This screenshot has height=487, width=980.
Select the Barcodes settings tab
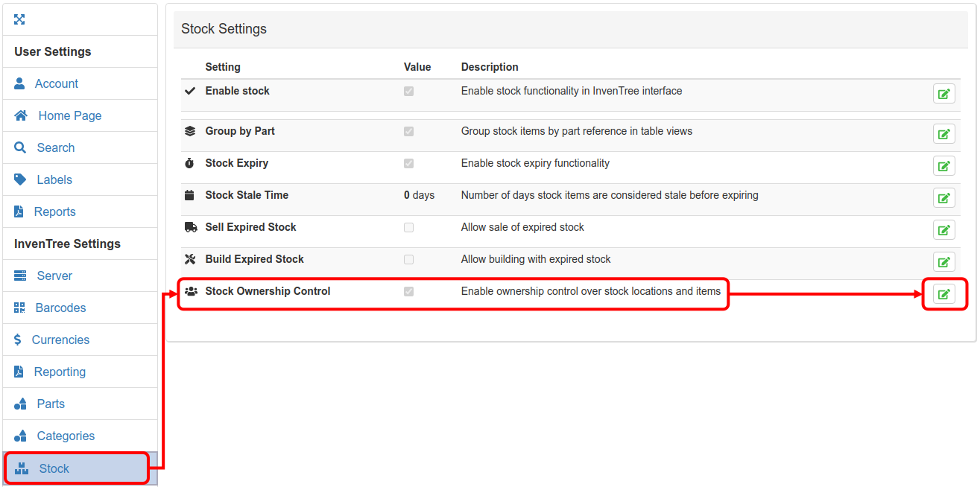(60, 308)
